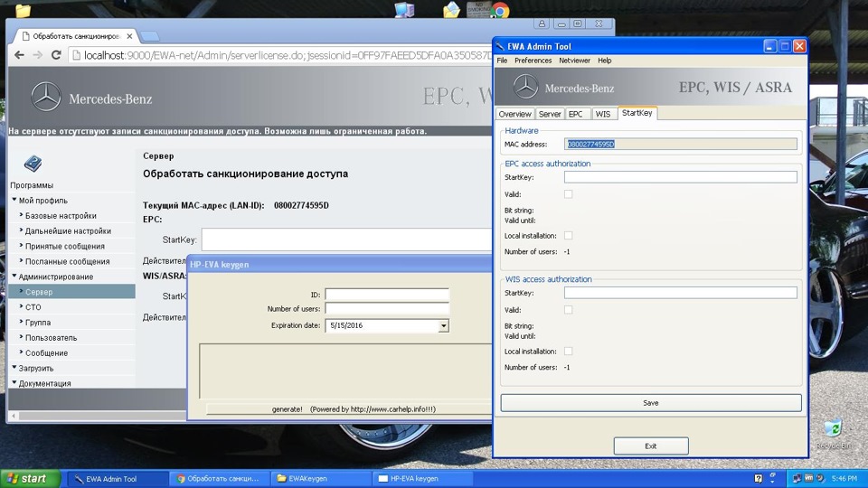Click the browser back arrow

(x=19, y=55)
